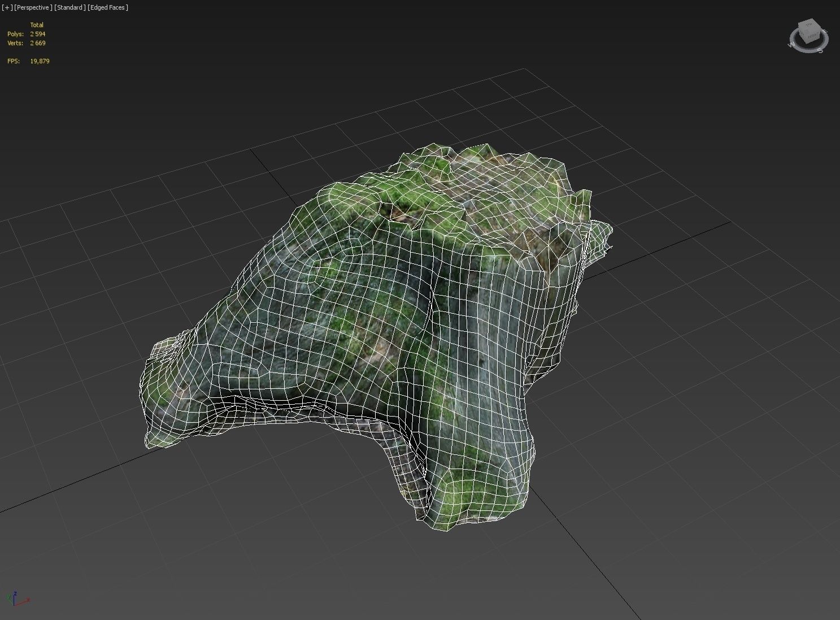Open the Edged Faces display menu
Image resolution: width=840 pixels, height=620 pixels.
pos(108,7)
